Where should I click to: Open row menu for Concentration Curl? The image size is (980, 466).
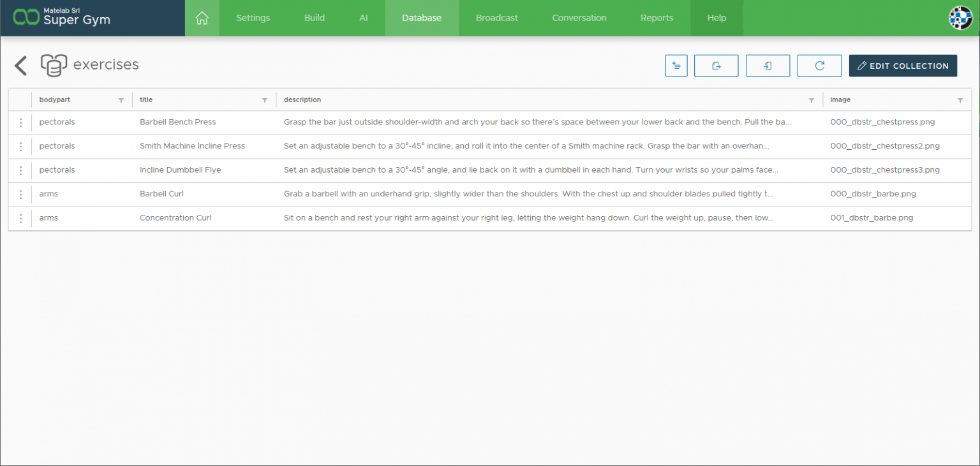(20, 218)
